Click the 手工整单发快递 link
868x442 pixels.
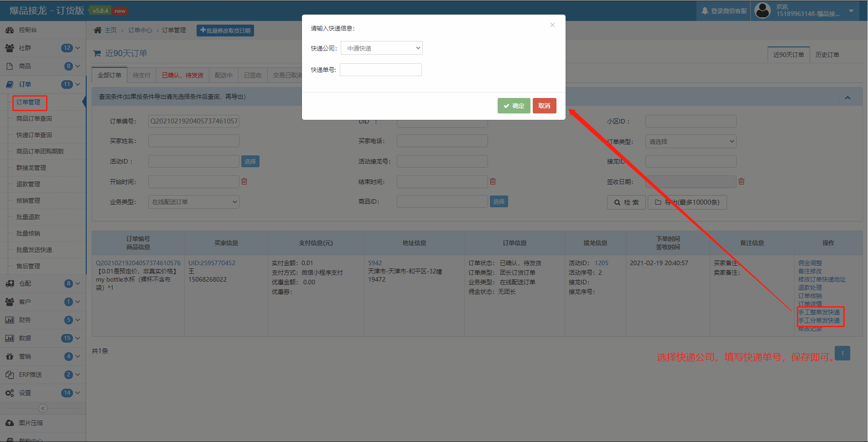[819, 312]
